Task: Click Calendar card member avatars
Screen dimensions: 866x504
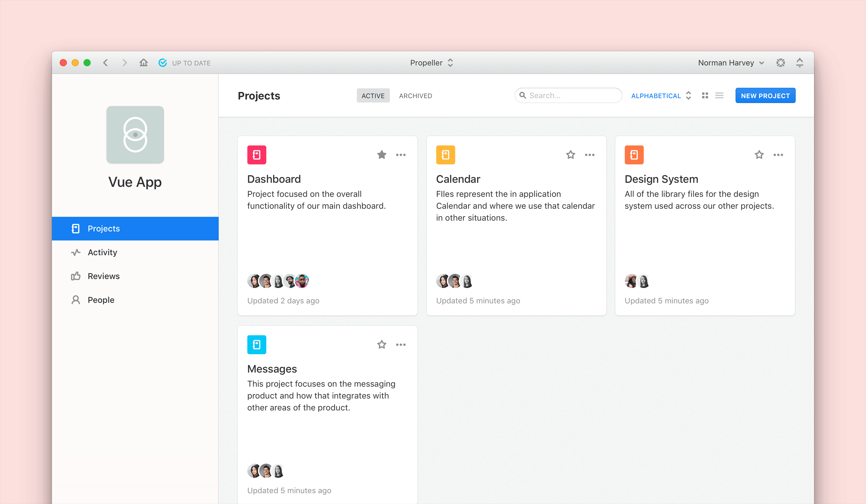Action: click(x=455, y=281)
